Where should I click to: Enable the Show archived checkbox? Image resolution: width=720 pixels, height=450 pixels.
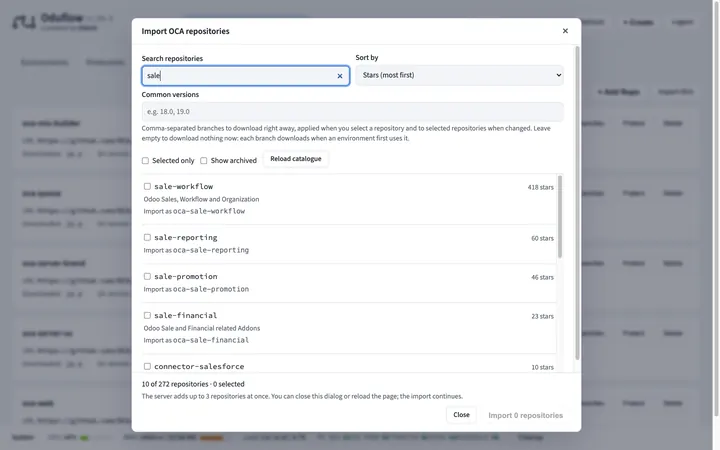point(203,161)
